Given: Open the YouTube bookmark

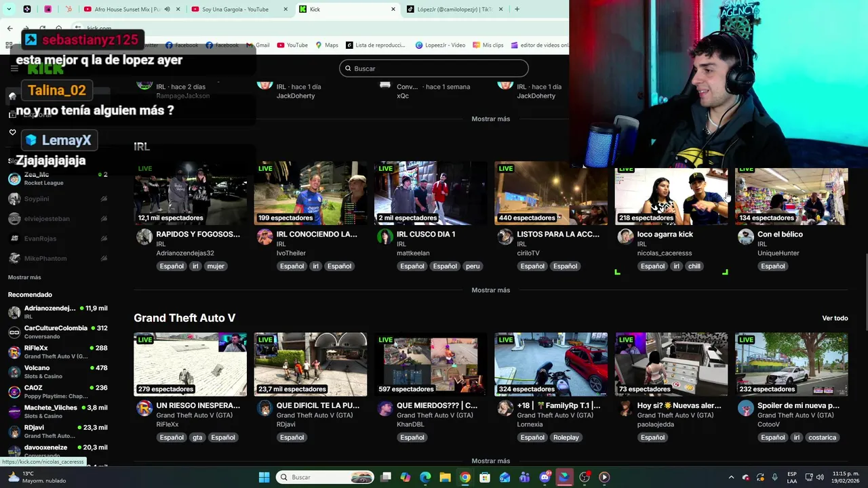Looking at the screenshot, I should [x=292, y=45].
